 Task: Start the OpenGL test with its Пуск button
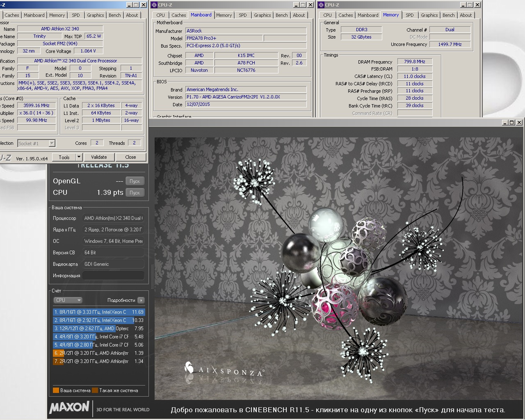pos(135,181)
